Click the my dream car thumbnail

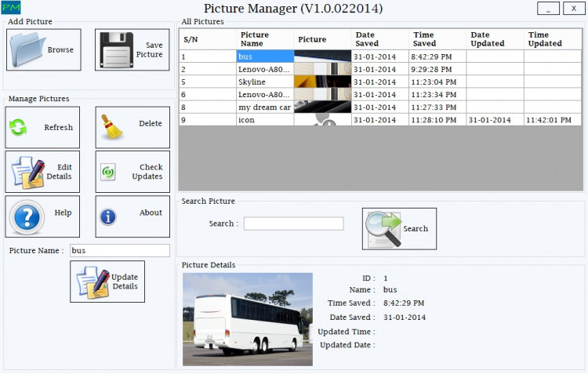tap(322, 107)
